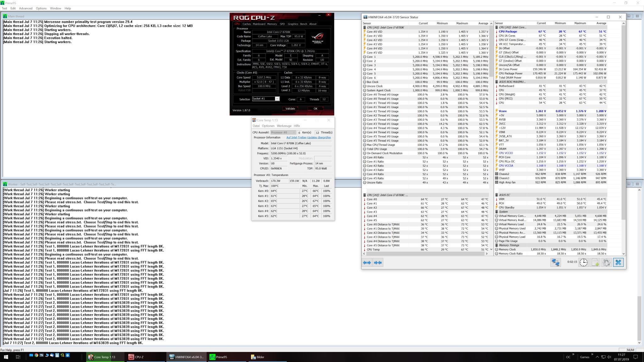Open Calculator icon in taskbar quick launch

(x=57, y=355)
